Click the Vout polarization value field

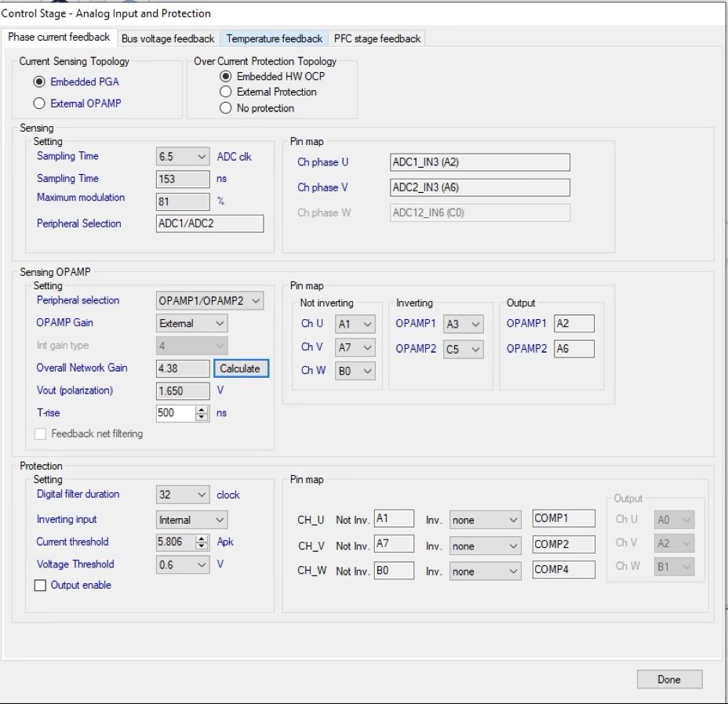[x=183, y=390]
